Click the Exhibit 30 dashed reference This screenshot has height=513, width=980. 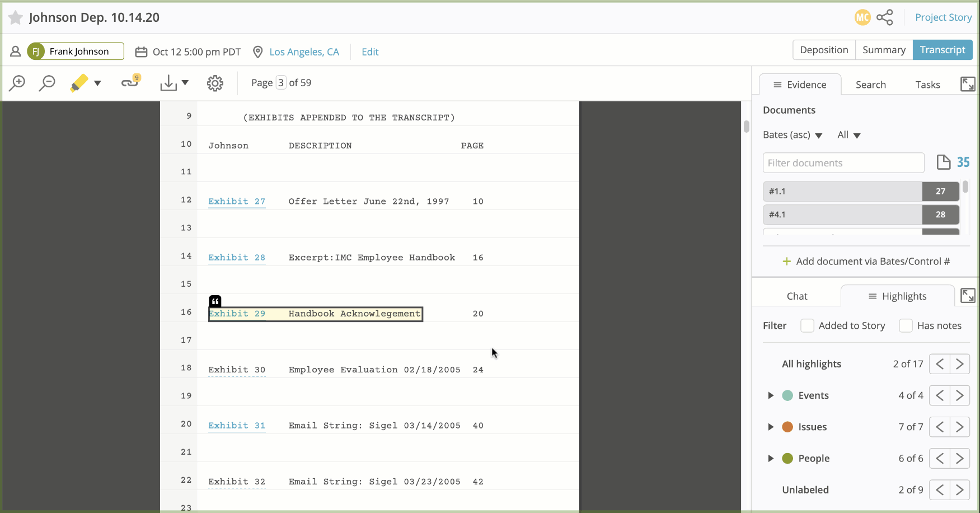pos(237,370)
